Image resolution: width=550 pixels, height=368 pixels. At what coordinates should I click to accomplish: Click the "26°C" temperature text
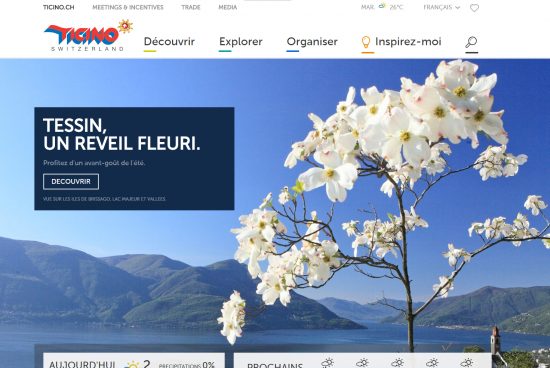click(396, 7)
